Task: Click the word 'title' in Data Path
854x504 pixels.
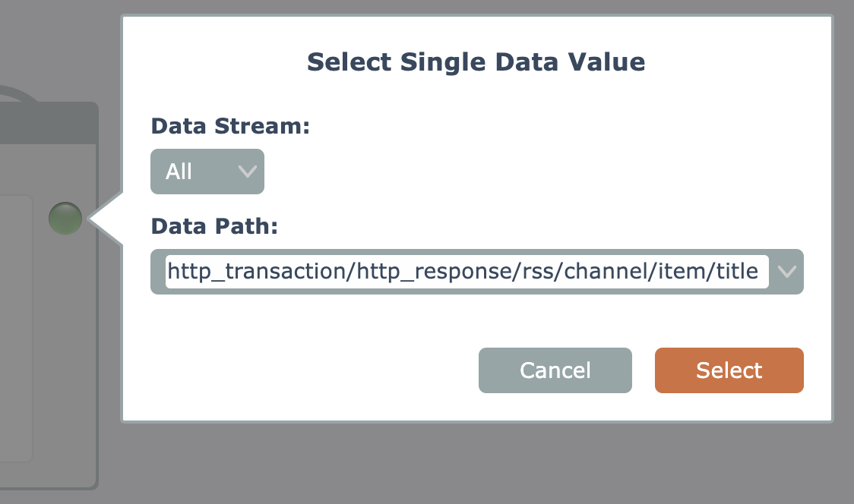Action: point(737,271)
